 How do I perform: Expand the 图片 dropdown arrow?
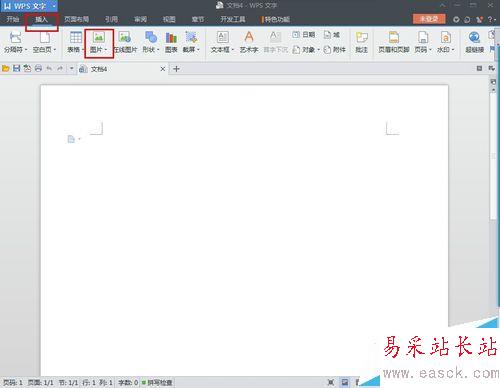(106, 50)
